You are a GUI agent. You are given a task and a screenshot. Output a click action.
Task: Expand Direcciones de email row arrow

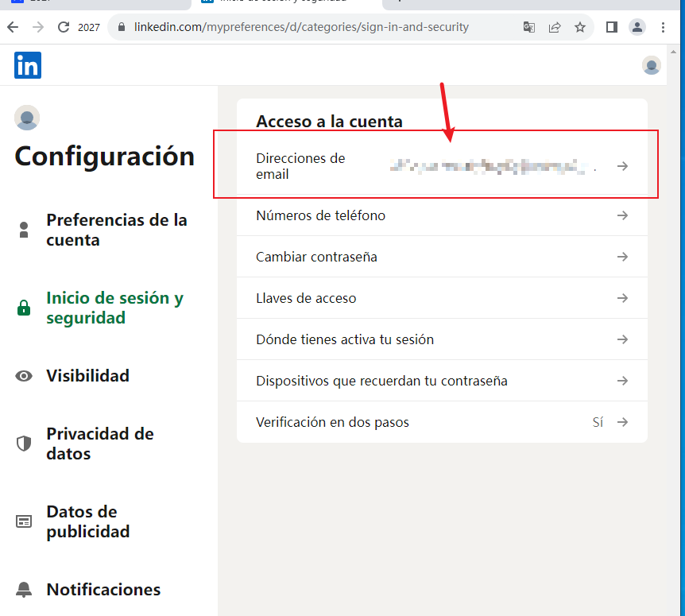click(x=623, y=166)
